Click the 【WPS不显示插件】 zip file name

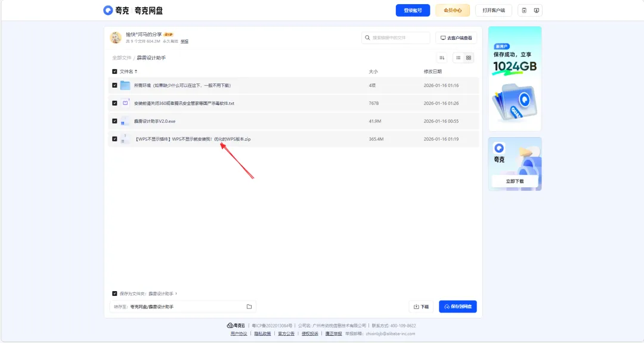pos(192,139)
